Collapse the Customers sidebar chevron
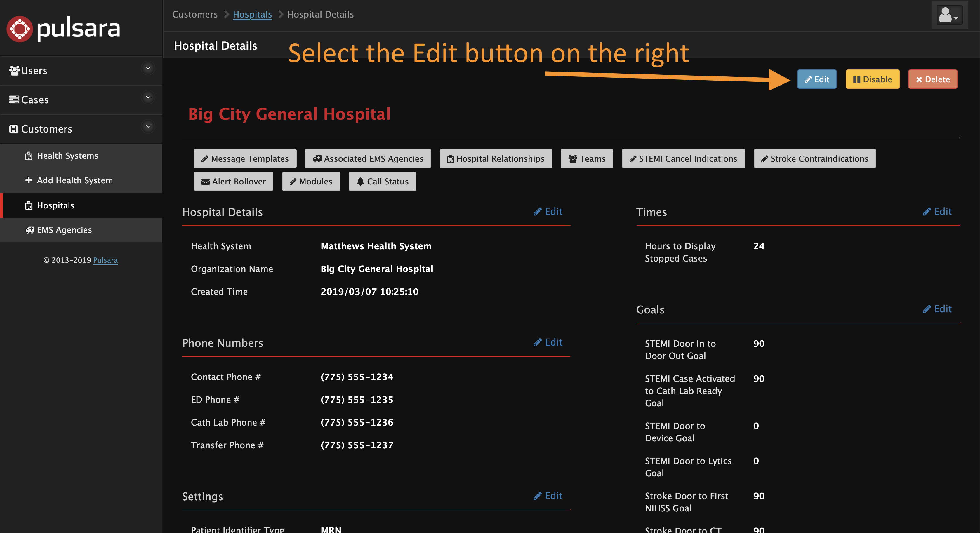 [148, 127]
